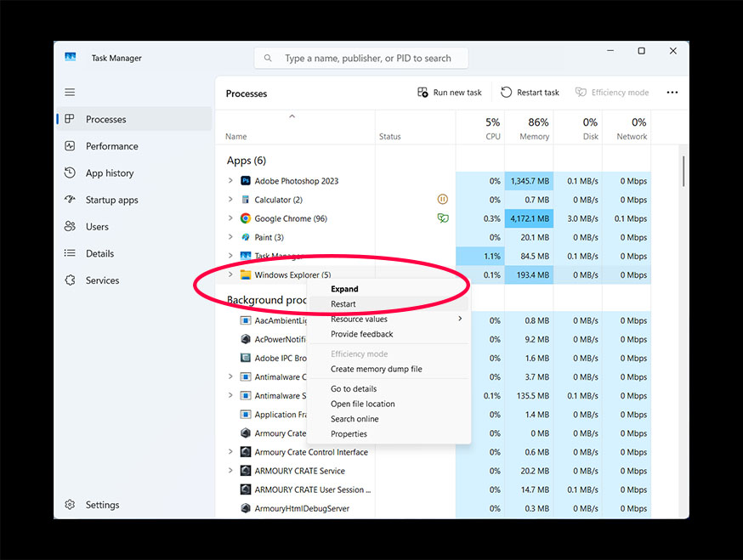Go to the Performance page
The height and width of the screenshot is (560, 743).
(134, 146)
